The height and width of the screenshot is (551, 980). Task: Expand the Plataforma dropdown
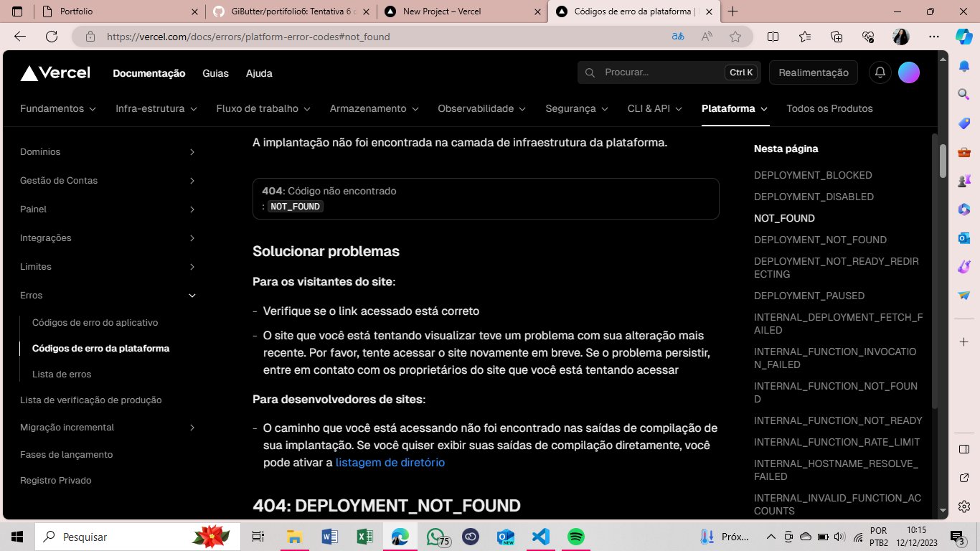tap(735, 108)
